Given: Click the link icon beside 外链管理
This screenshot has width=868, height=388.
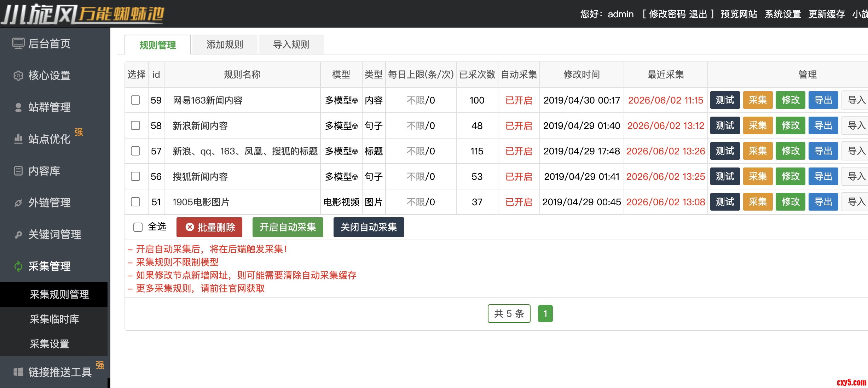Looking at the screenshot, I should tap(18, 203).
